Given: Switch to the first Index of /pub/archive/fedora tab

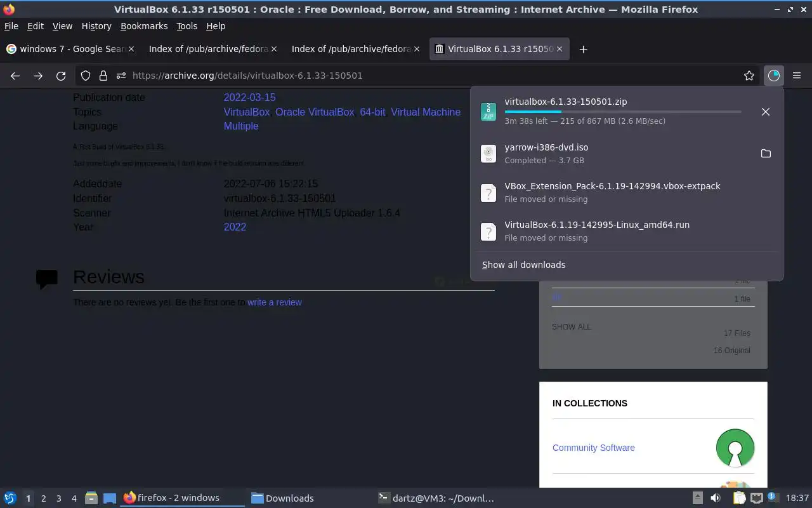Looking at the screenshot, I should tap(213, 49).
